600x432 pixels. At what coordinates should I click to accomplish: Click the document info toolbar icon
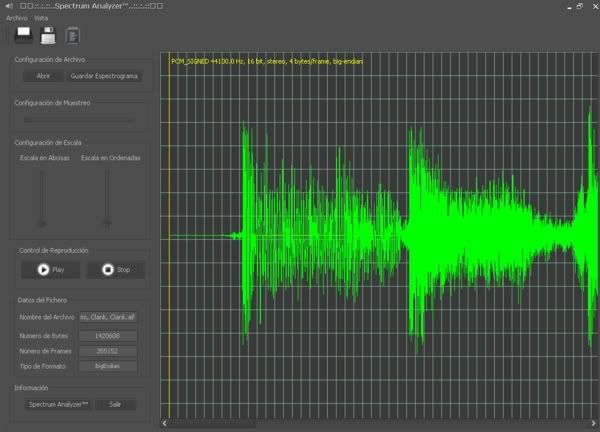click(72, 36)
